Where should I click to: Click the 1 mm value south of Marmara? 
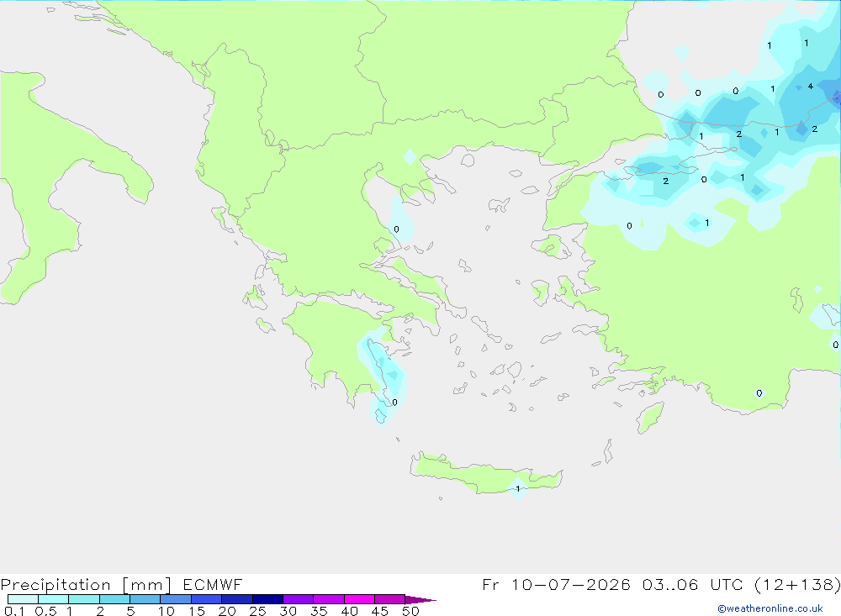pos(707,223)
